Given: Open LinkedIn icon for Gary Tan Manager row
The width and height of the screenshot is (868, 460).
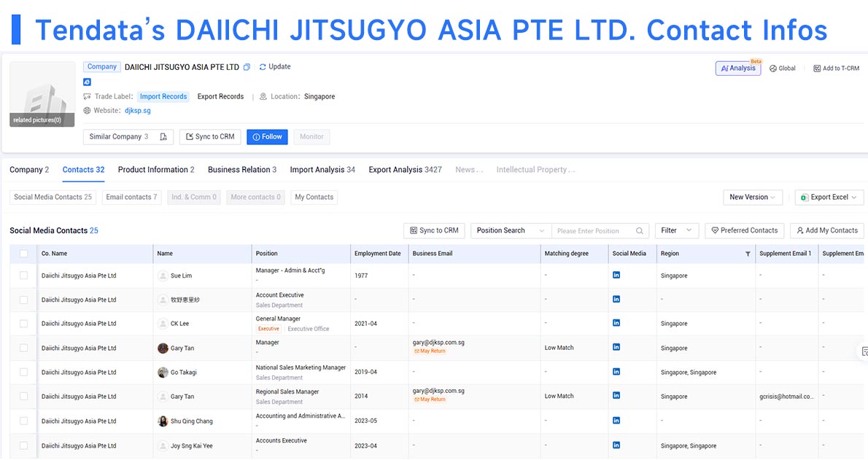Looking at the screenshot, I should [616, 348].
